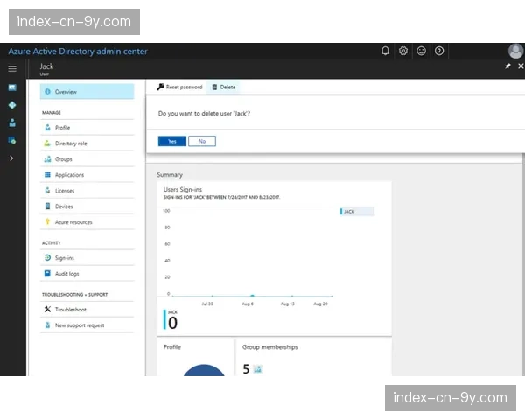
Task: Open the Group memberships tile
Action: (x=313, y=358)
